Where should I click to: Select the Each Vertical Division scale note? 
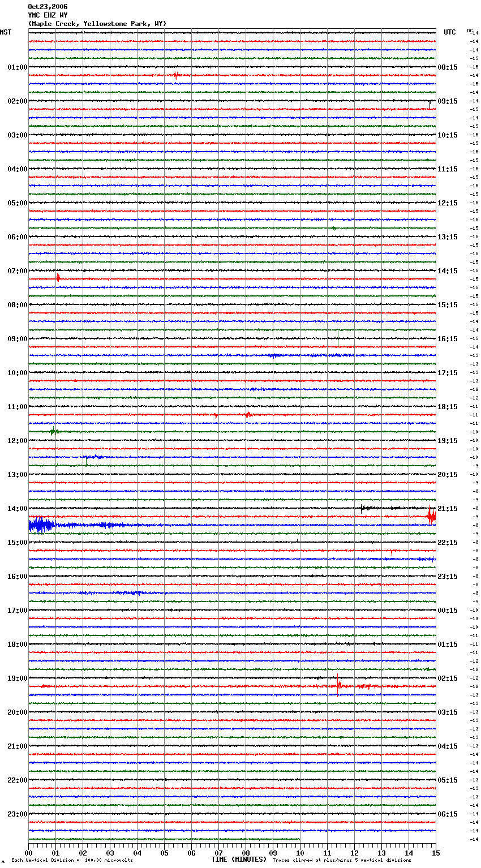tap(72, 860)
